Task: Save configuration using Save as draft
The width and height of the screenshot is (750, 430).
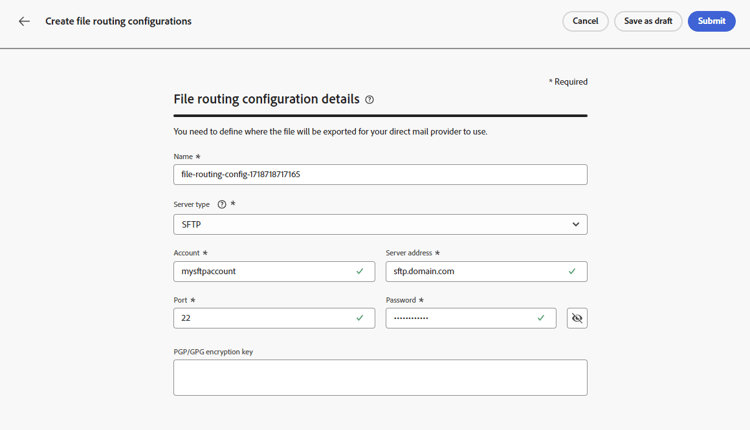Action: pyautogui.click(x=648, y=21)
